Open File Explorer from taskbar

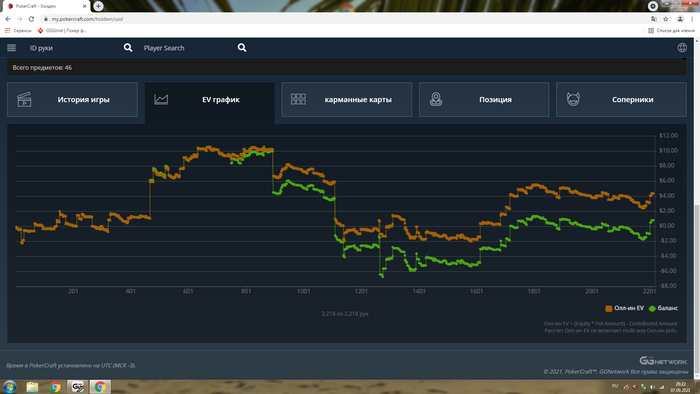click(x=32, y=387)
